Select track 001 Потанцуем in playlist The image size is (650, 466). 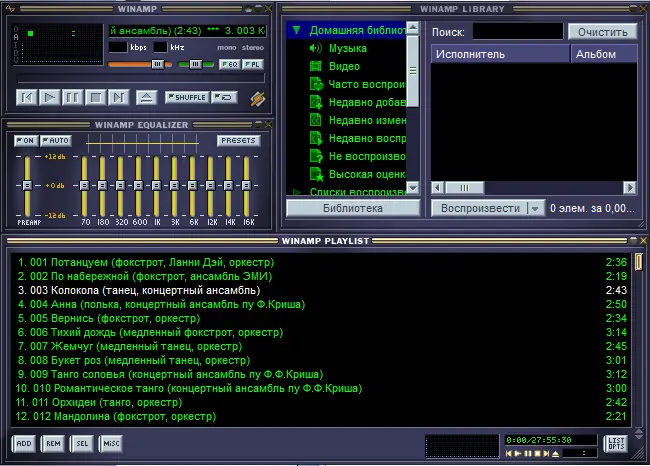point(320,262)
